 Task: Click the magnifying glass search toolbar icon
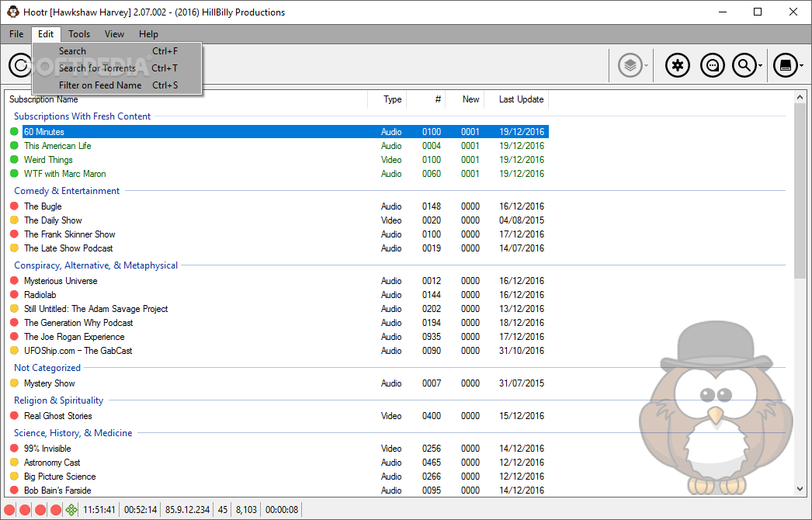click(744, 65)
